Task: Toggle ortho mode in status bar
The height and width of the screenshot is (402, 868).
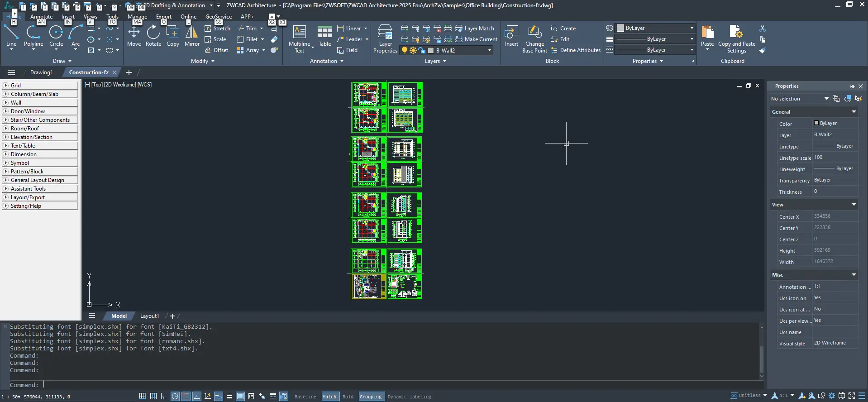Action: pyautogui.click(x=164, y=396)
